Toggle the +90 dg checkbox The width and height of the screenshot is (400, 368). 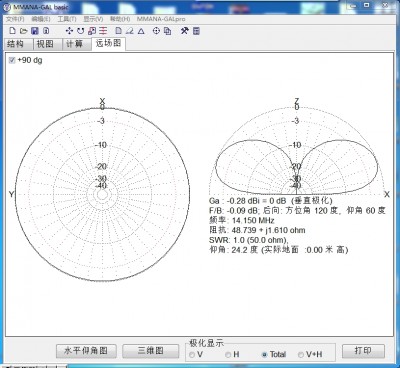coord(12,60)
